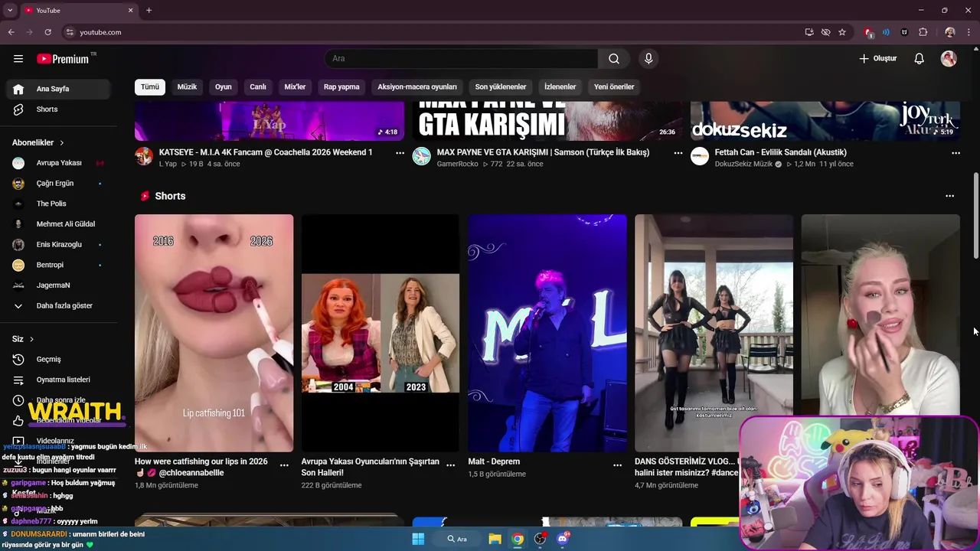980x551 pixels.
Task: Activate voice search microphone
Action: [648, 59]
